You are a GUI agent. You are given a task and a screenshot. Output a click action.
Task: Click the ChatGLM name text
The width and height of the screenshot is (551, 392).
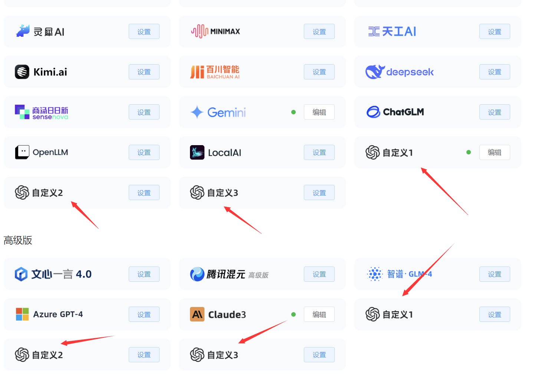coord(403,112)
